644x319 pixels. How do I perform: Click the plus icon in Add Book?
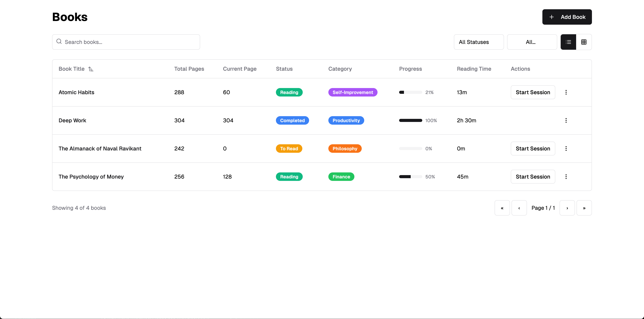551,17
